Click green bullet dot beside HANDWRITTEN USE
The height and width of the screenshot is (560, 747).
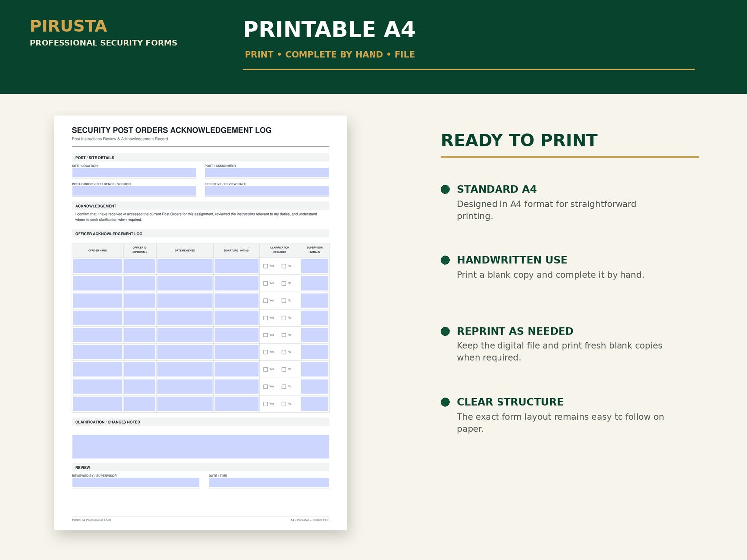[x=445, y=260]
